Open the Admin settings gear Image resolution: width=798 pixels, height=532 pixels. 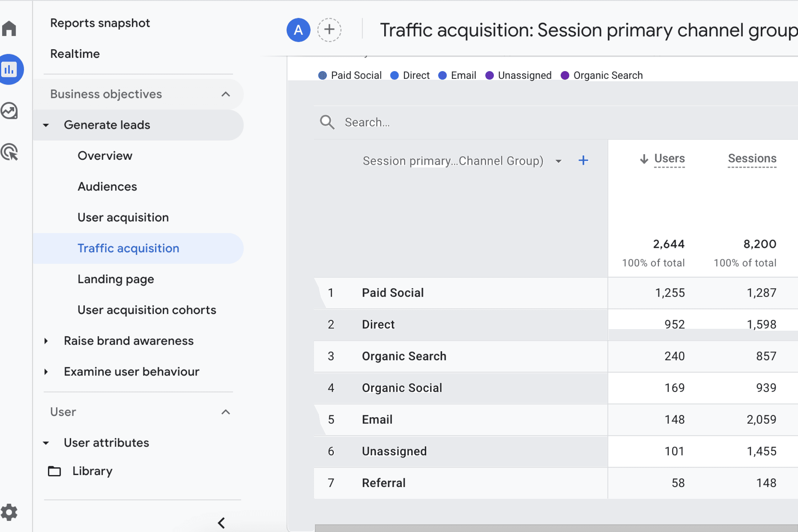click(9, 512)
